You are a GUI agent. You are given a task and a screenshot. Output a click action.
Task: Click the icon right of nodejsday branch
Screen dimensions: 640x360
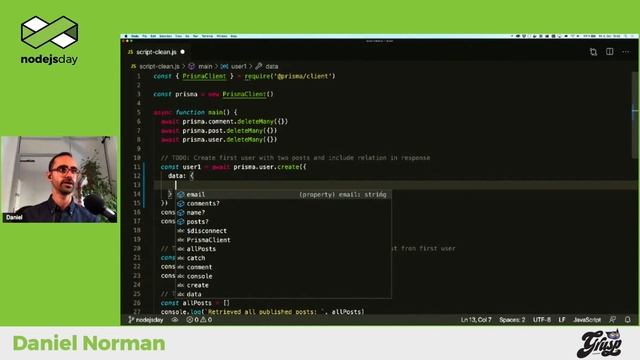[x=175, y=320]
